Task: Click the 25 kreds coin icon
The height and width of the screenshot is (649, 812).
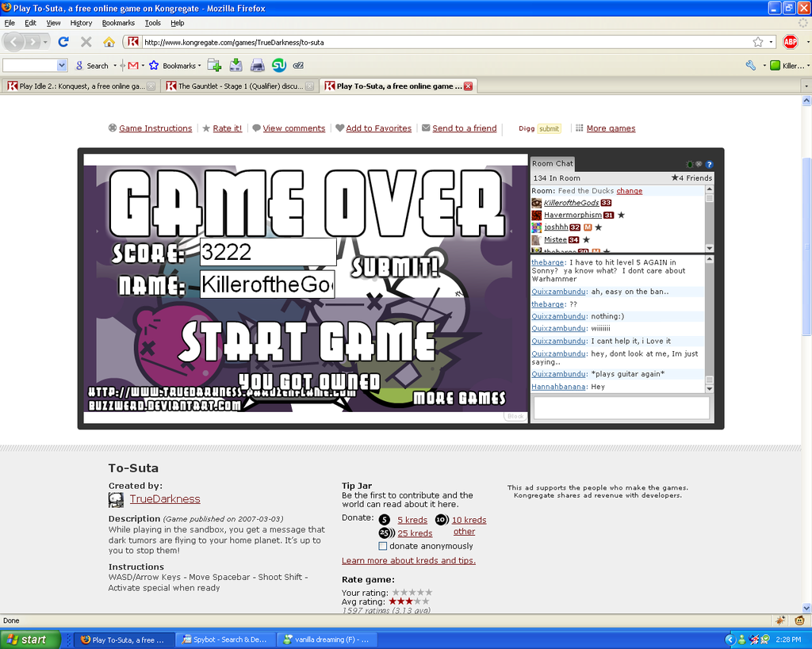Action: point(386,533)
